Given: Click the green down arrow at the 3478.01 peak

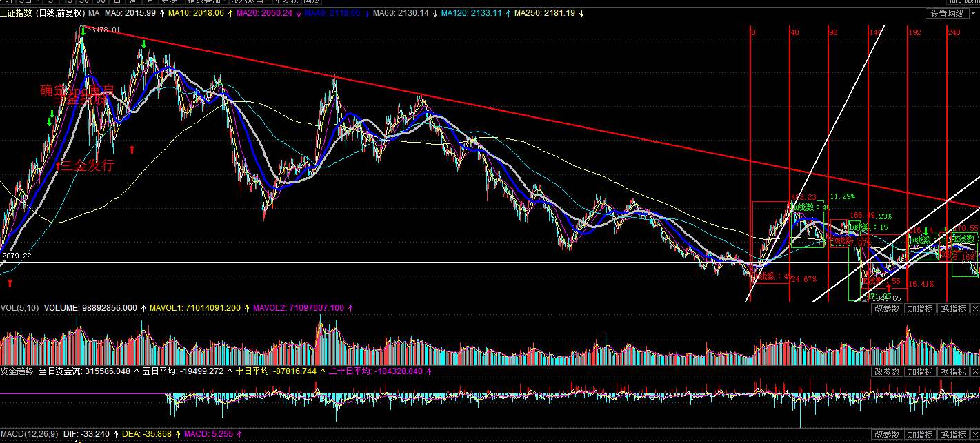Looking at the screenshot, I should click(x=83, y=30).
